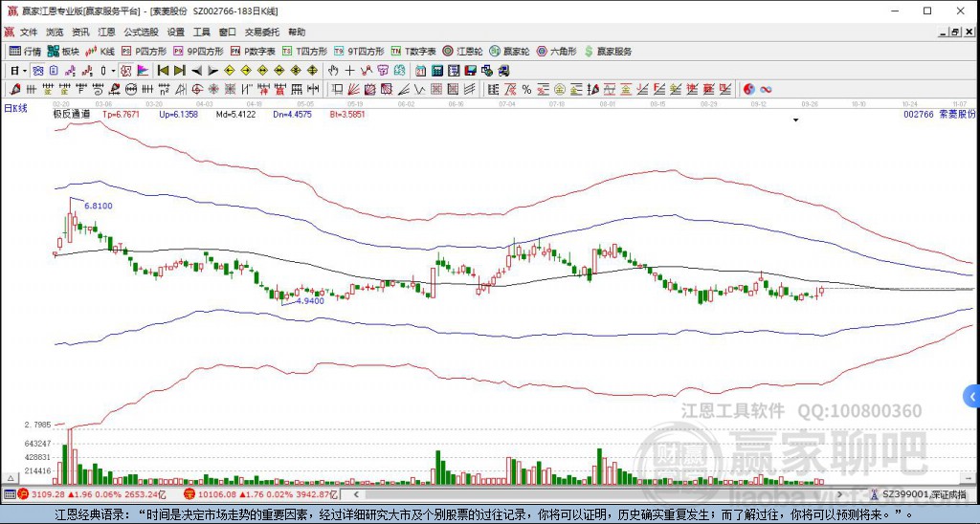Screen dimensions: 980x524
Task: Open the 工具 menu
Action: click(x=201, y=32)
